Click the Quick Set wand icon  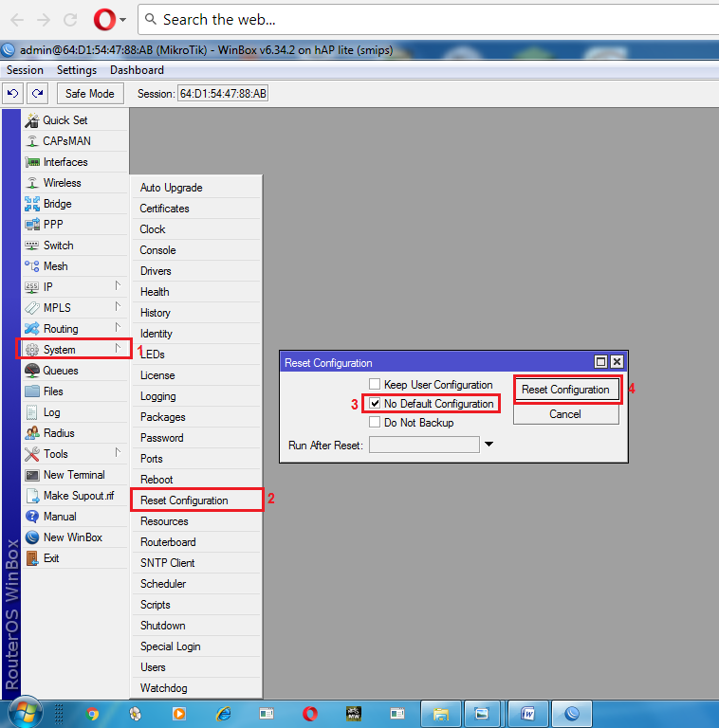point(32,120)
